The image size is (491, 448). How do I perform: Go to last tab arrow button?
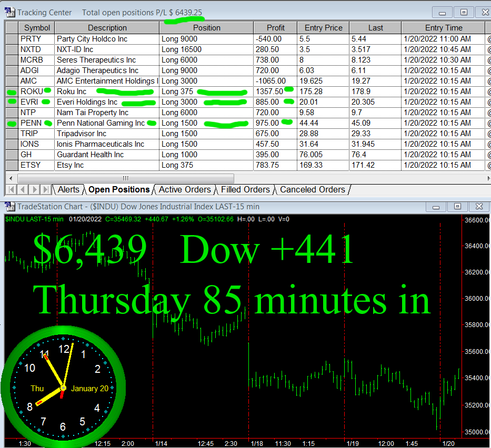(x=46, y=190)
